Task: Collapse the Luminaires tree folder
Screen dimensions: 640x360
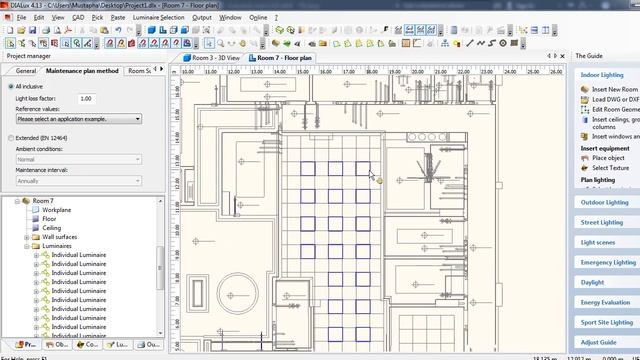Action: pyautogui.click(x=27, y=246)
